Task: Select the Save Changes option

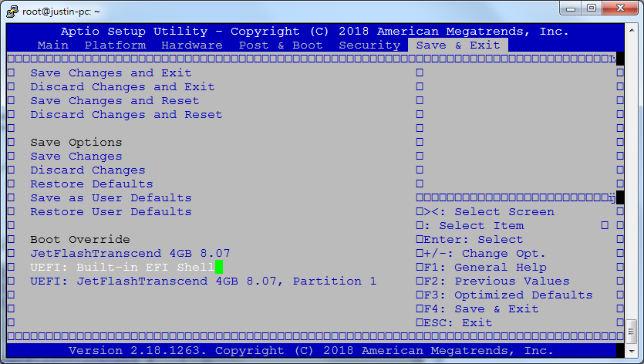Action: coord(76,157)
